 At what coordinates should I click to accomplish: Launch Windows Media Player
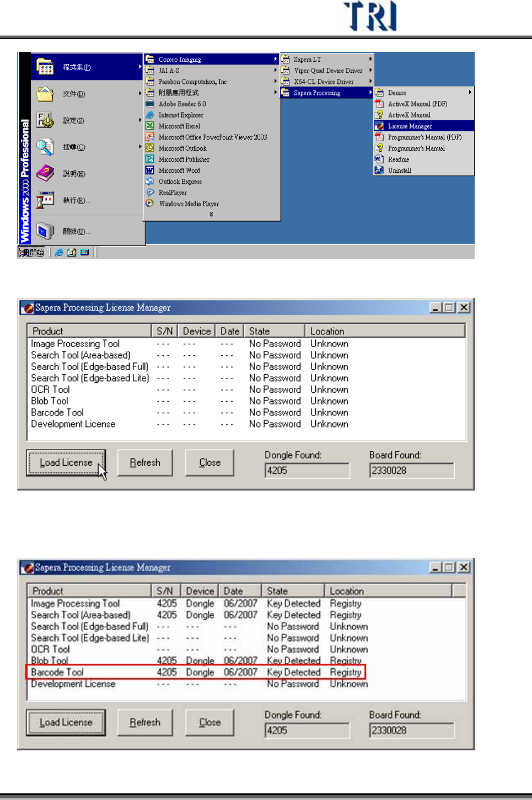212,203
